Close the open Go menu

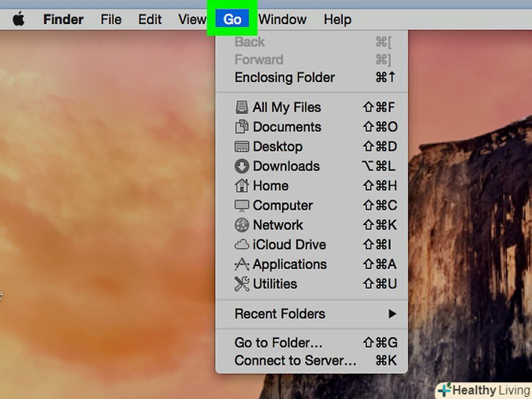pyautogui.click(x=232, y=19)
